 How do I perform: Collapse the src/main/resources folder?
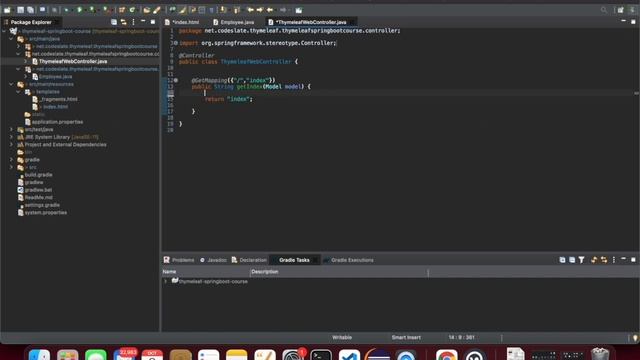pyautogui.click(x=11, y=84)
